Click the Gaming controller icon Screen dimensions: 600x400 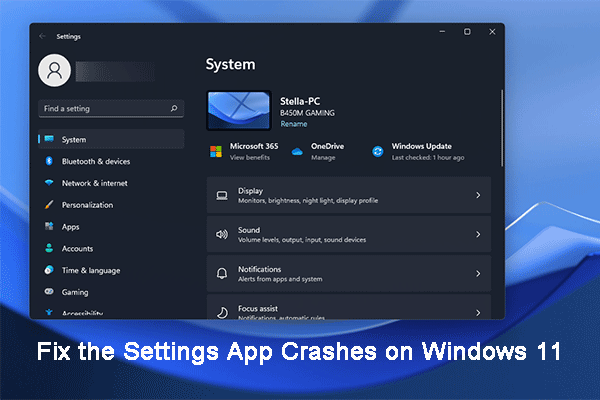tap(49, 291)
